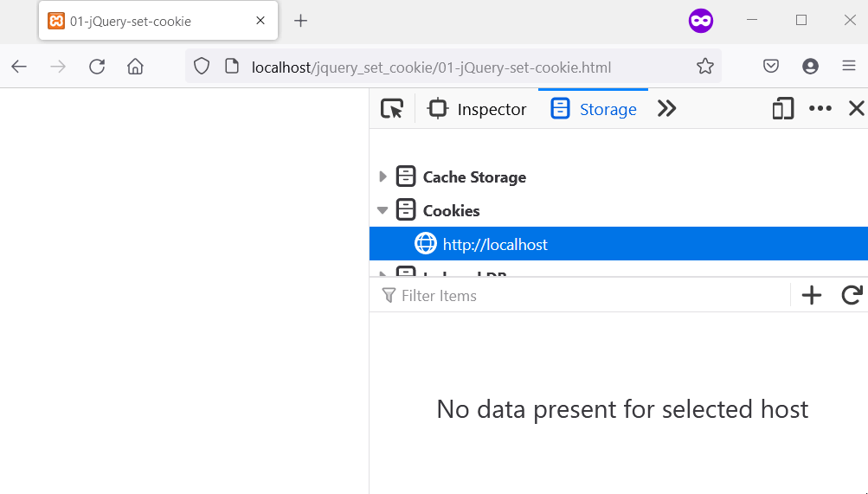Open DevTools customize three-dots menu
The height and width of the screenshot is (494, 868).
(820, 109)
